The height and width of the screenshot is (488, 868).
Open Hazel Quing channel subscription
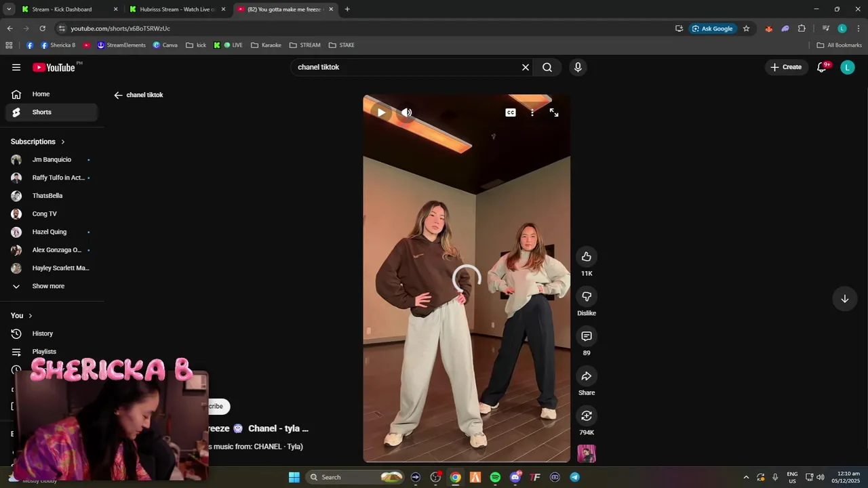tap(52, 232)
